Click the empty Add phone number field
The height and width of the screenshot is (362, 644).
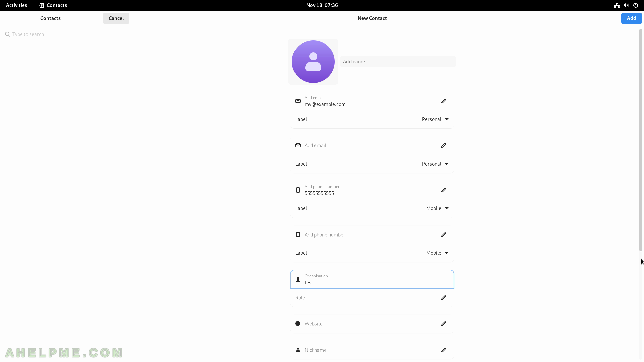click(x=372, y=235)
